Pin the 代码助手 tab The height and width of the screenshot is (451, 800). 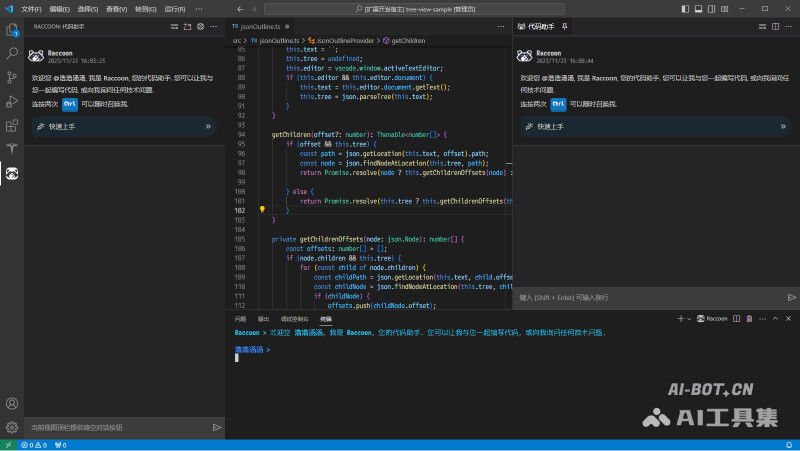(565, 26)
